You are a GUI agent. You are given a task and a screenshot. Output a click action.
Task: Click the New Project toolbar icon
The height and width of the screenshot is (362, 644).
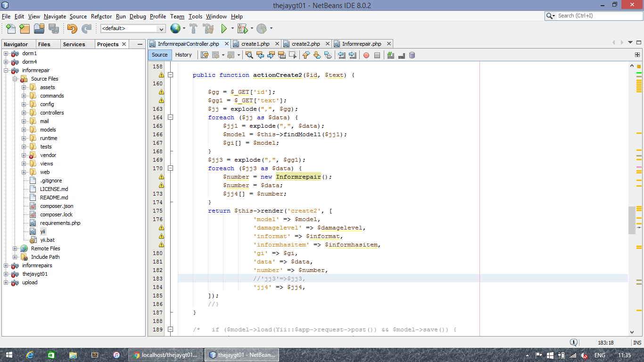click(x=25, y=28)
